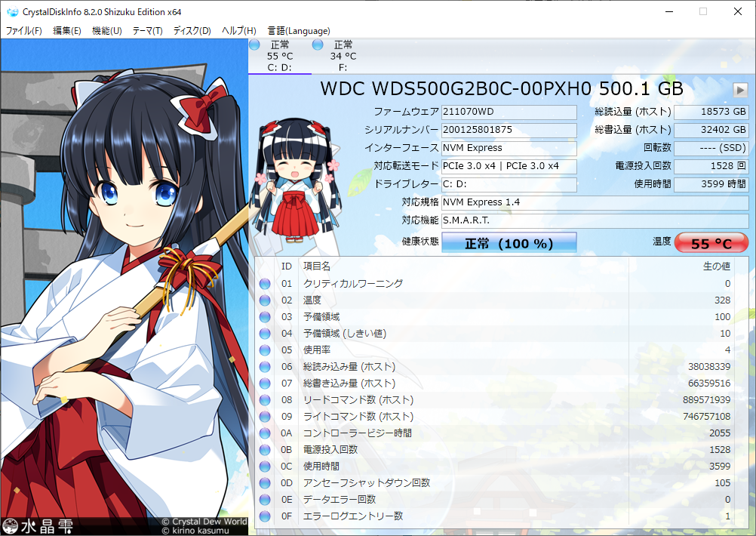Screen dimensions: 756x536
Task: Click the ファームウェア value field 211070WD
Action: (509, 112)
